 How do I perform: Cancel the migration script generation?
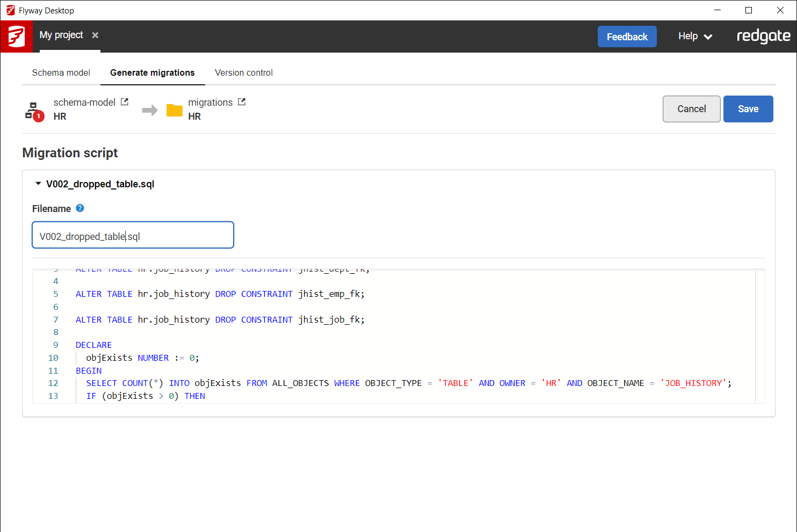(691, 109)
